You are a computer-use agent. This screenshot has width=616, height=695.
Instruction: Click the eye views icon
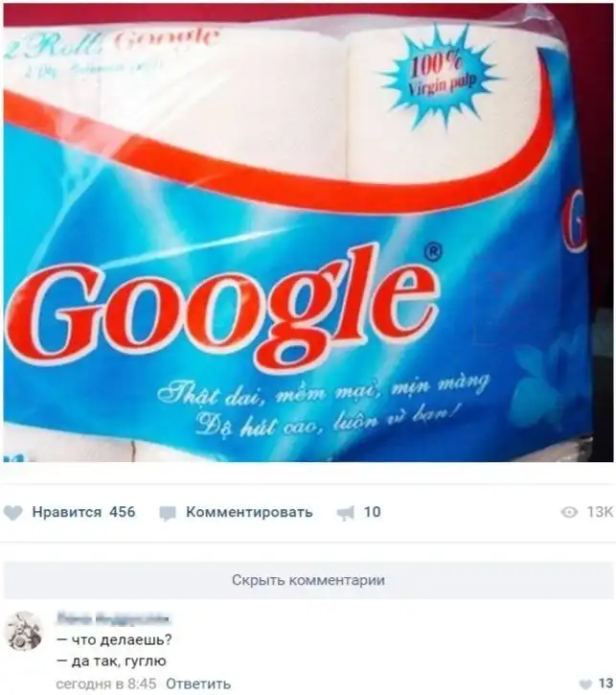569,513
